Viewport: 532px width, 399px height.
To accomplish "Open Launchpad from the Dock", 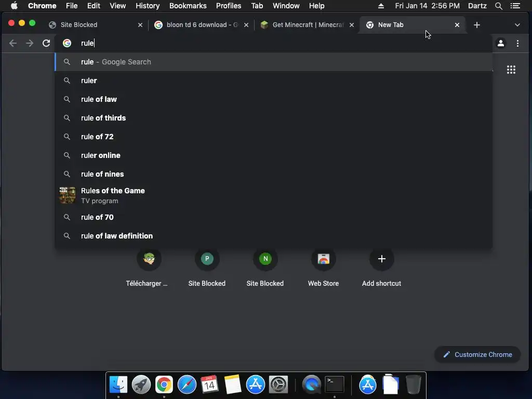I will (141, 384).
